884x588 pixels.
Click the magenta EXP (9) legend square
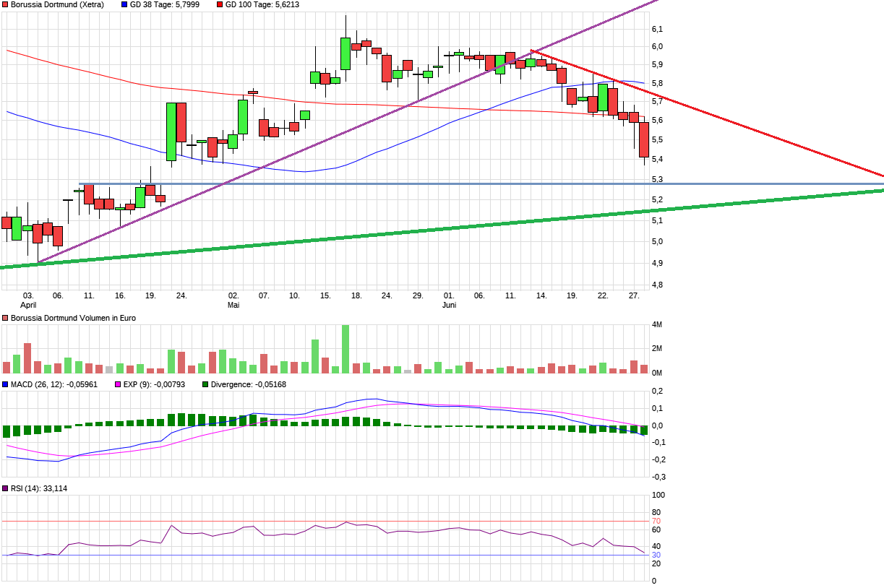(x=119, y=384)
